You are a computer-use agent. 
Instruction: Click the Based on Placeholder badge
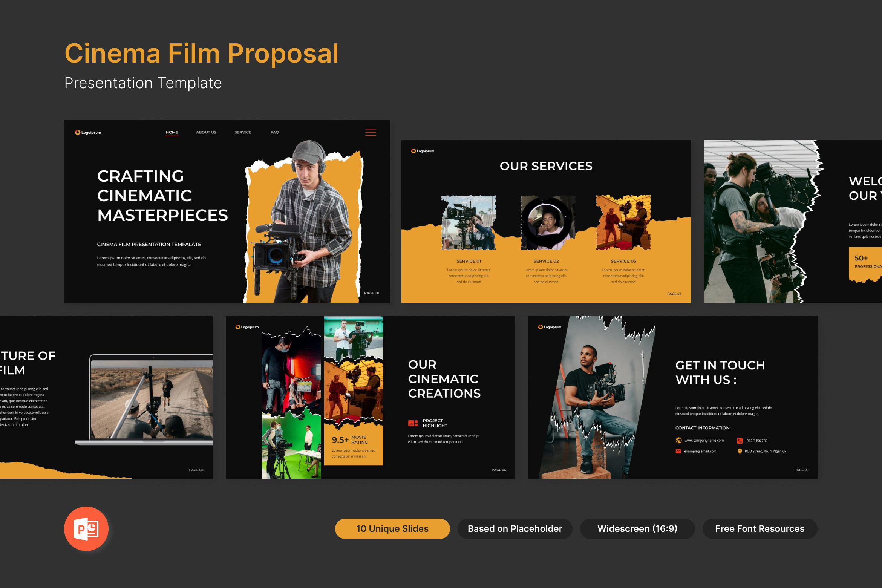514,528
